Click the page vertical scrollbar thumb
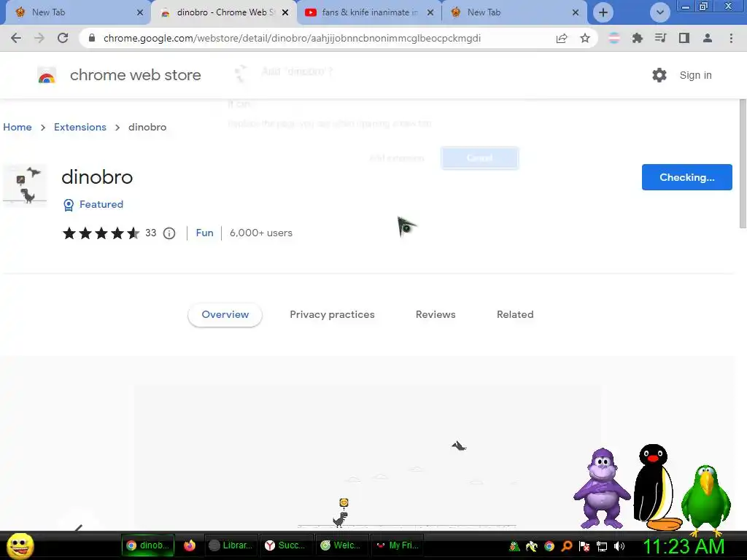 [743, 163]
